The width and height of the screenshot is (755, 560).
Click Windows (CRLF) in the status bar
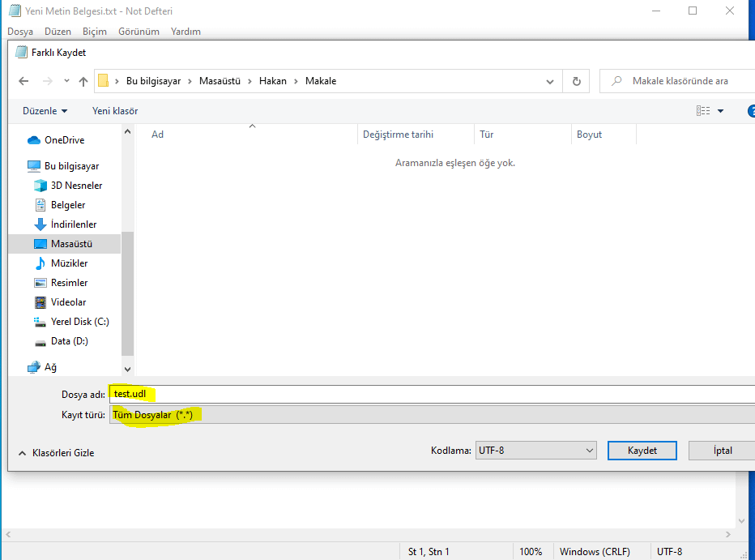click(x=595, y=552)
